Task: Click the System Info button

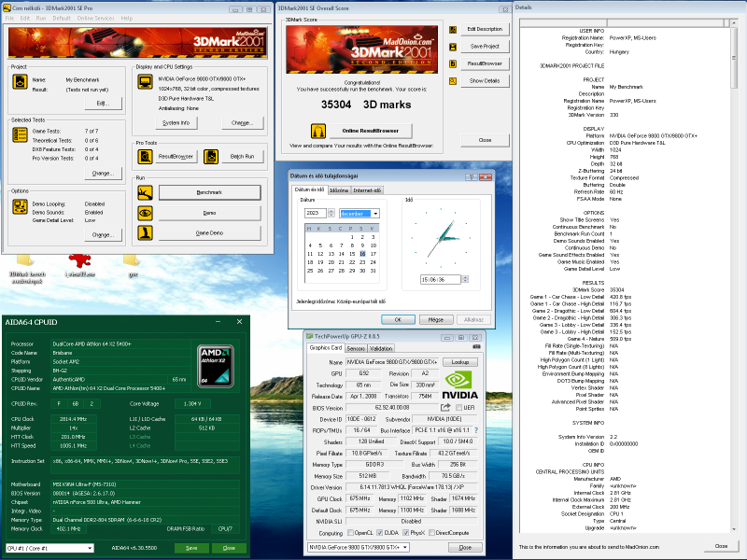Action: [176, 123]
